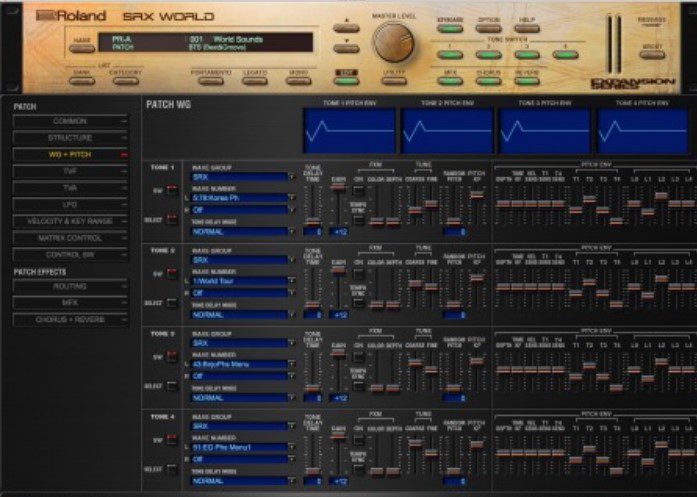Click Tone 2 Pitch KF slider
This screenshot has height=497, width=697.
pos(477,278)
